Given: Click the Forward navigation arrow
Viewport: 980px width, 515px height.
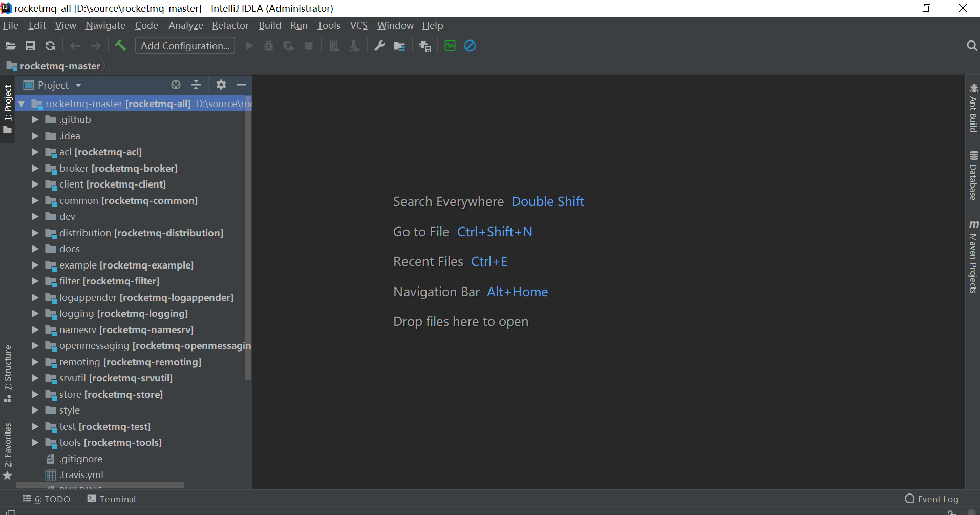Looking at the screenshot, I should pyautogui.click(x=95, y=46).
